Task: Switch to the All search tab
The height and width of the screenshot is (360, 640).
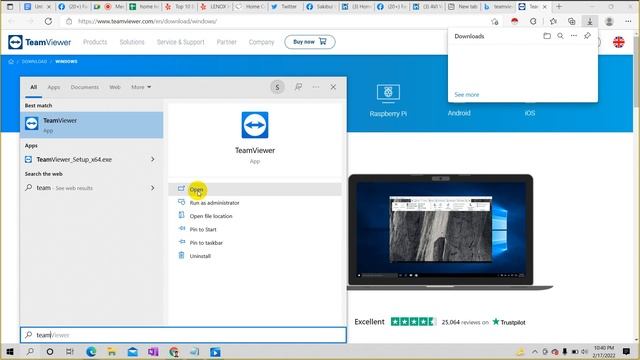Action: pyautogui.click(x=33, y=87)
